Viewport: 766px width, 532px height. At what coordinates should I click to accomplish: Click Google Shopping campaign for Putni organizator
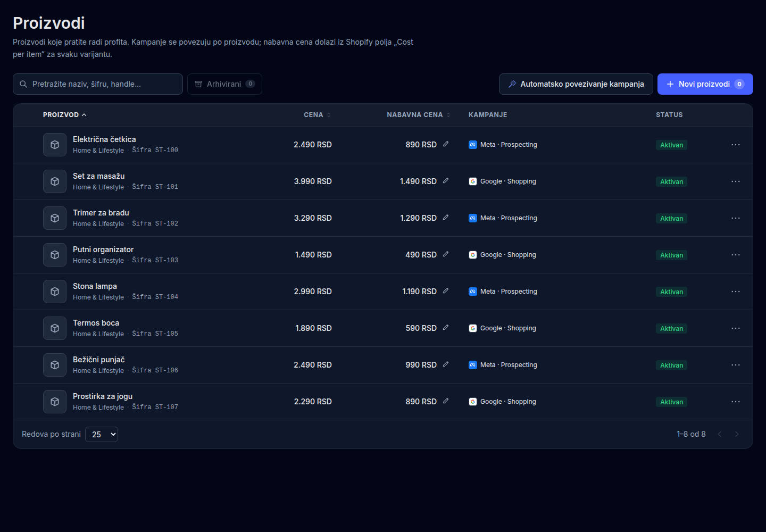[502, 255]
